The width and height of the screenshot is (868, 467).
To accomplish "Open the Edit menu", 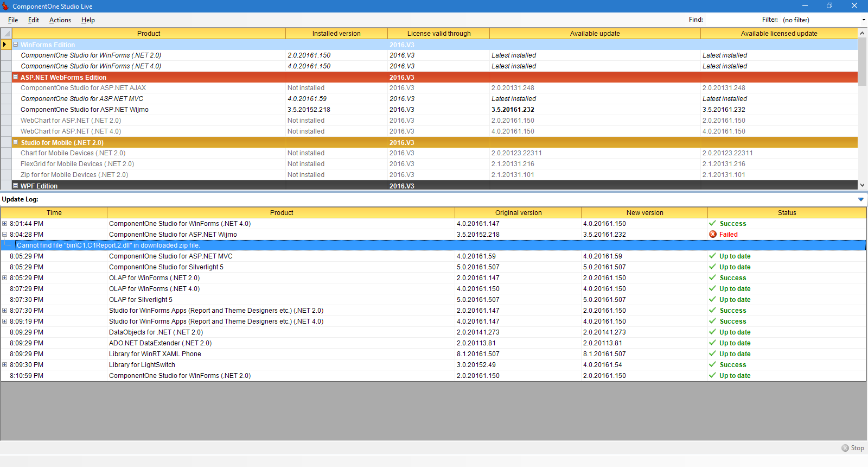I will pyautogui.click(x=34, y=20).
